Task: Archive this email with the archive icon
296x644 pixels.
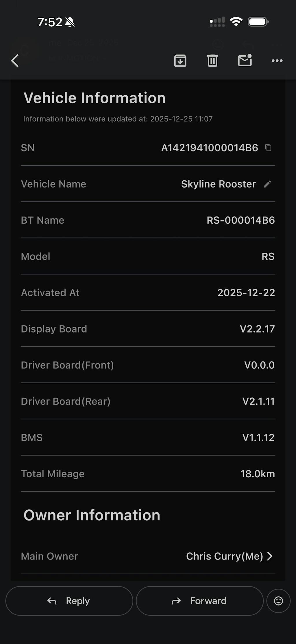Action: (180, 61)
